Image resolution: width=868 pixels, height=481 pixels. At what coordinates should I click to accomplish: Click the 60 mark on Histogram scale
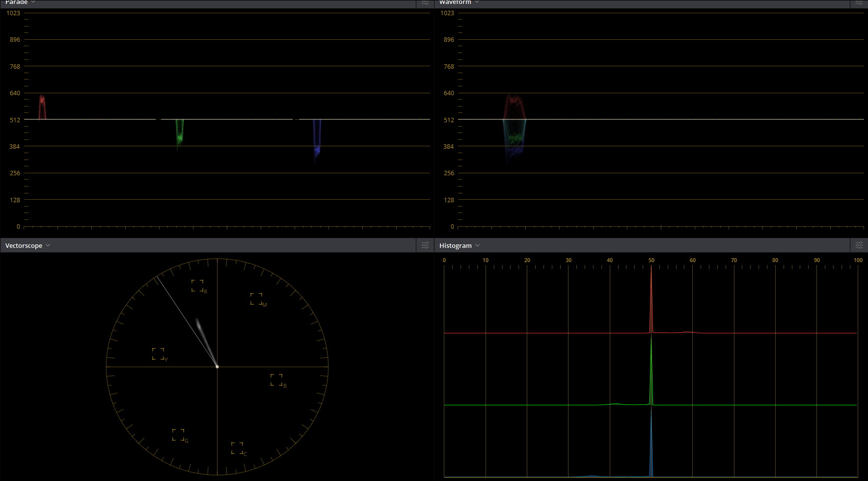tap(693, 260)
